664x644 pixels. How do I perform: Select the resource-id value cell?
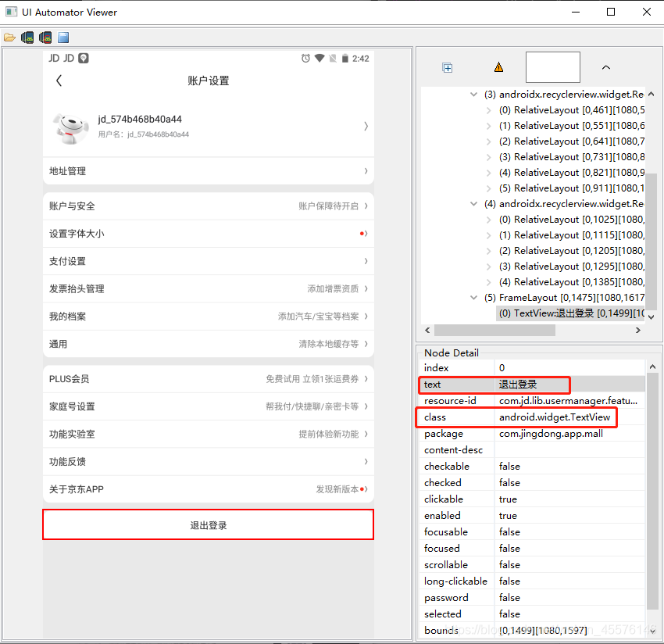569,401
